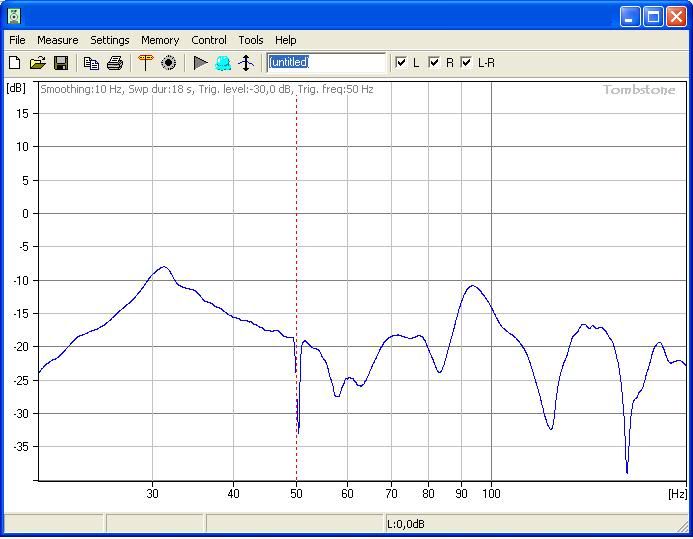
Task: Toggle the L channel checkbox
Action: 401,63
